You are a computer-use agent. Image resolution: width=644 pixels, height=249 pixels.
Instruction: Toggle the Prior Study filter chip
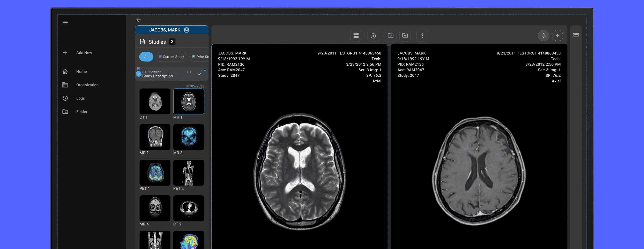[200, 57]
